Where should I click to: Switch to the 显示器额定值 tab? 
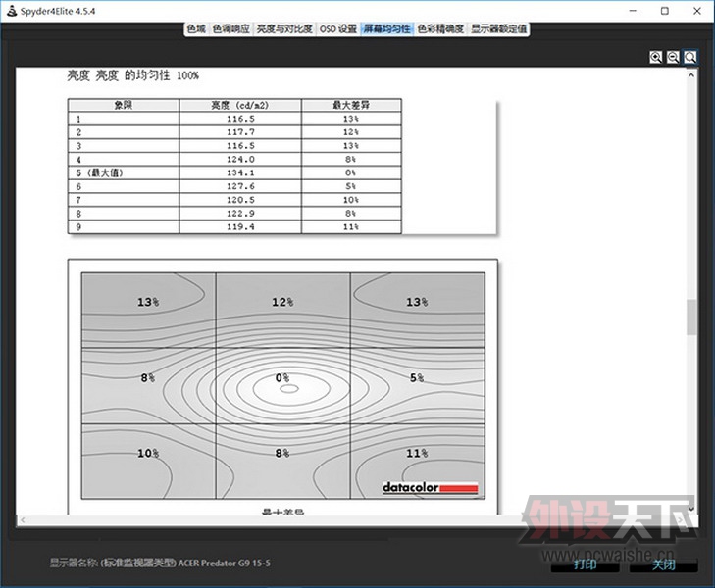tap(498, 29)
